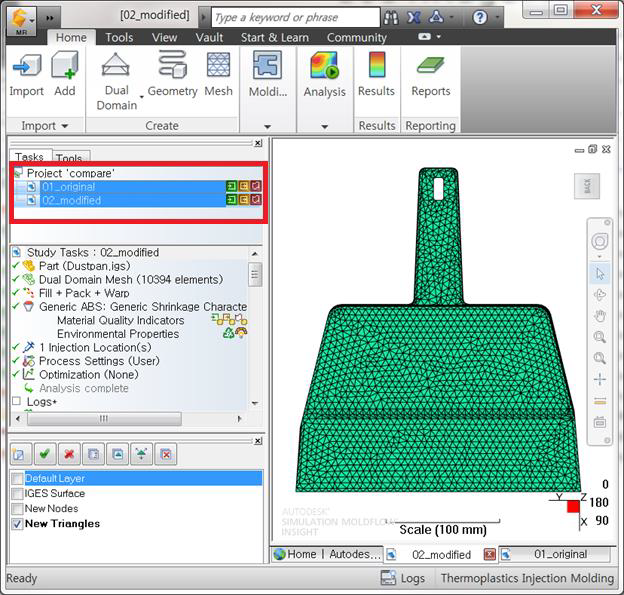The image size is (624, 595).
Task: Select the Dual Domain mesh type icon
Action: [x=116, y=64]
